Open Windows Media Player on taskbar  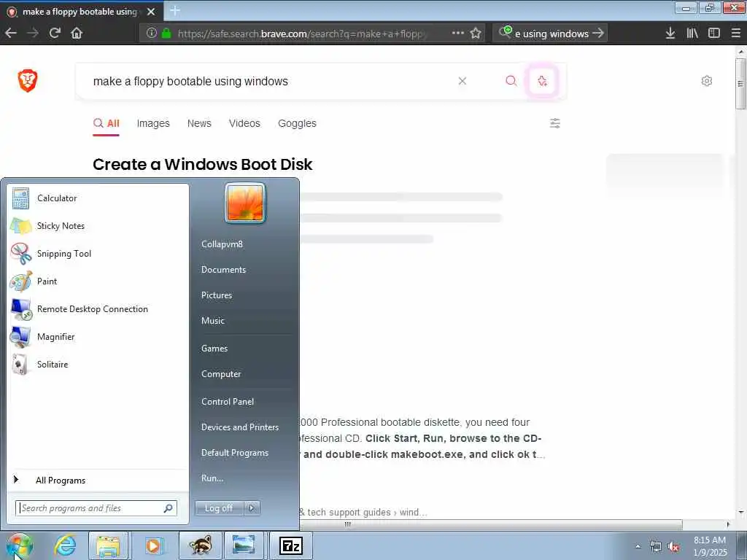coord(153,545)
